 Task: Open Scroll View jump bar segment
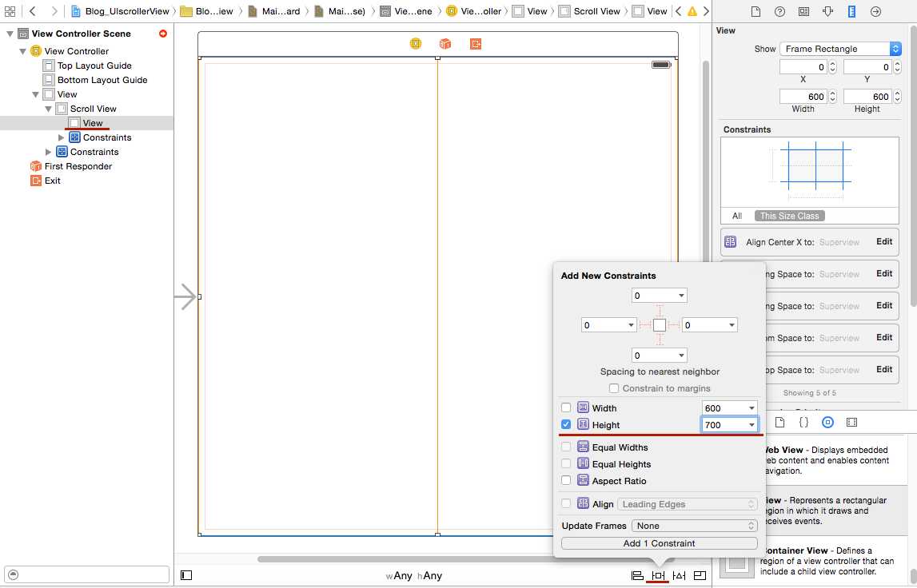coord(590,11)
